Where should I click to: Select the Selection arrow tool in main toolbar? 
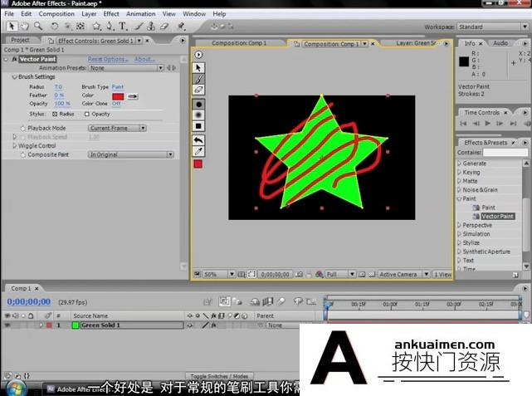click(x=11, y=26)
